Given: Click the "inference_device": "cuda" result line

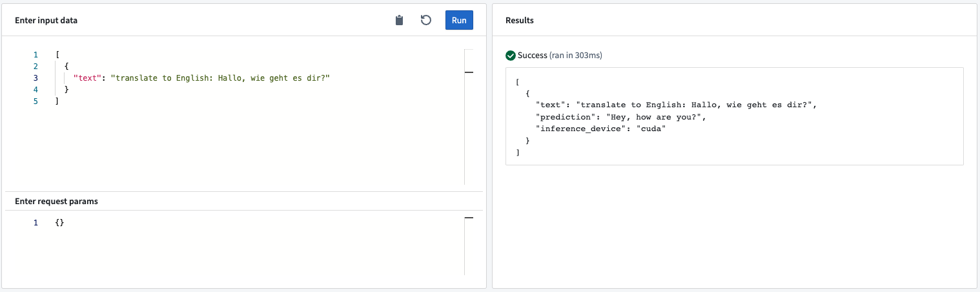Looking at the screenshot, I should tap(600, 129).
